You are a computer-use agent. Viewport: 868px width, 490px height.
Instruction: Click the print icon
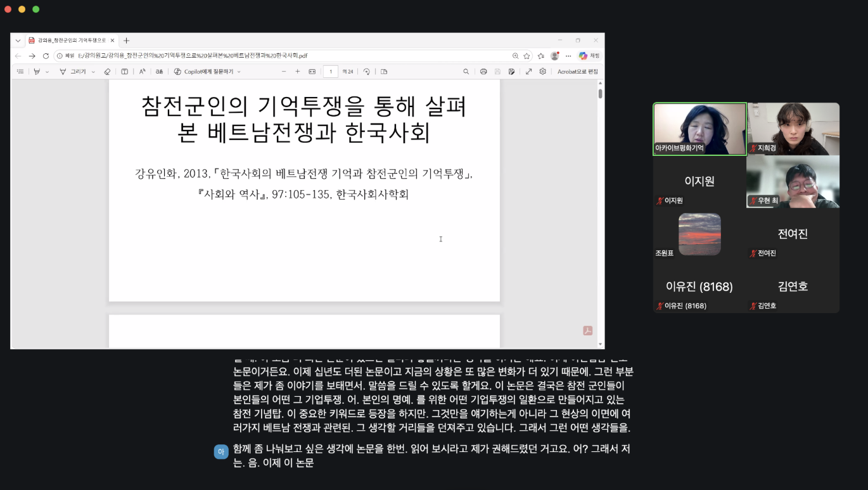point(483,72)
